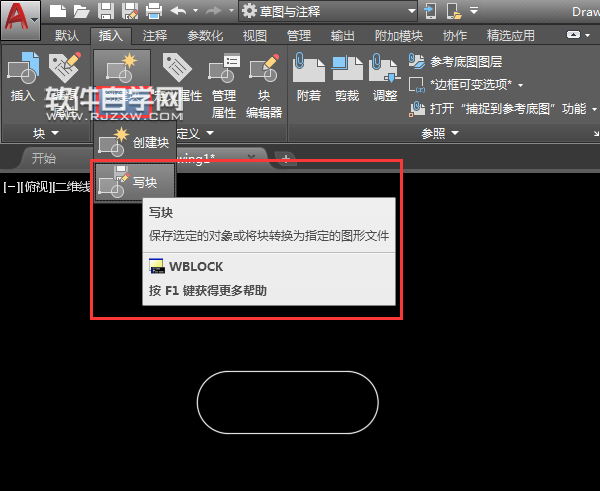Click 参考底图图层 underlay layers
Screen dimensions: 600x491
[455, 62]
